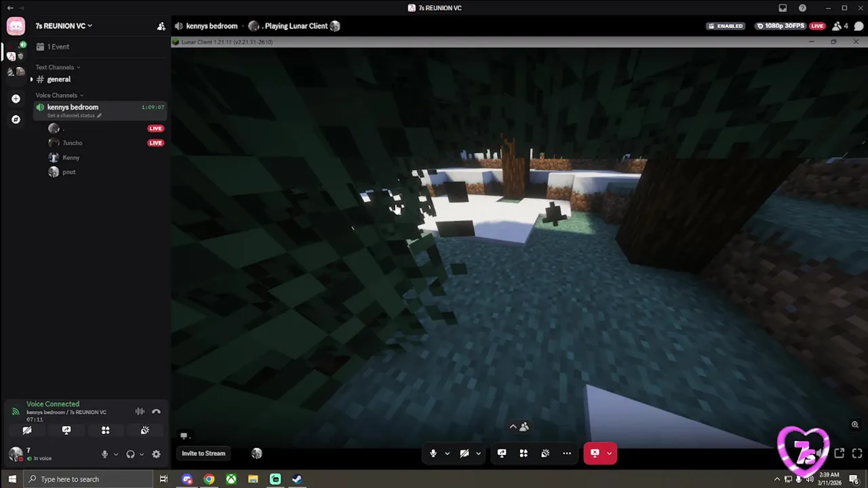Click user avatar in bottom user panel

pyautogui.click(x=15, y=454)
